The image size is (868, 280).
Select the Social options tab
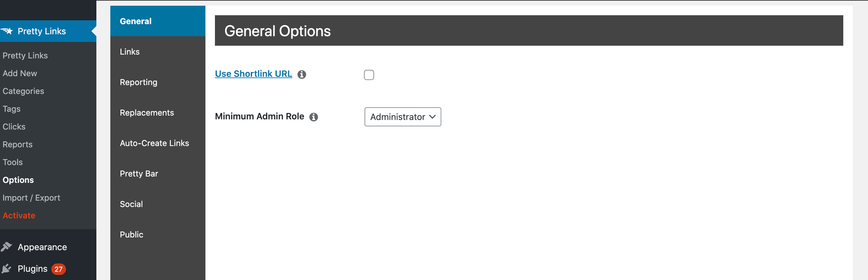pos(158,204)
